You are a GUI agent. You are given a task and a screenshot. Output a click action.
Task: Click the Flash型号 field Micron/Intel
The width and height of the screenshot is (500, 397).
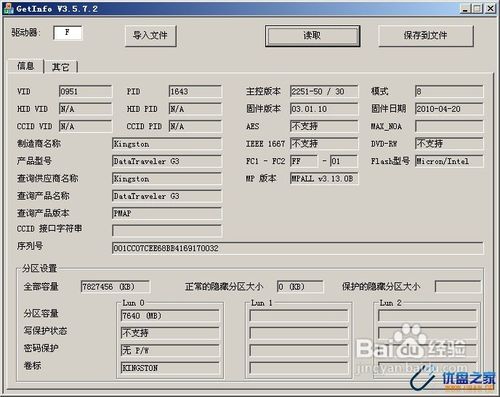point(449,161)
